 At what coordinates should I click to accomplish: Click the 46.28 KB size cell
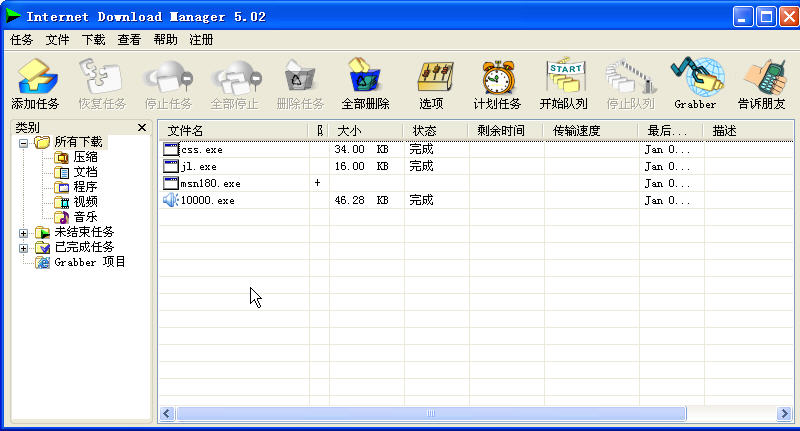point(361,200)
